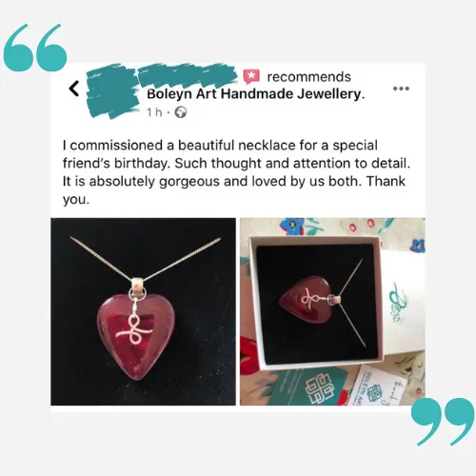
Task: Open Boleyn Art Handmade Jewellery page link
Action: tap(256, 94)
